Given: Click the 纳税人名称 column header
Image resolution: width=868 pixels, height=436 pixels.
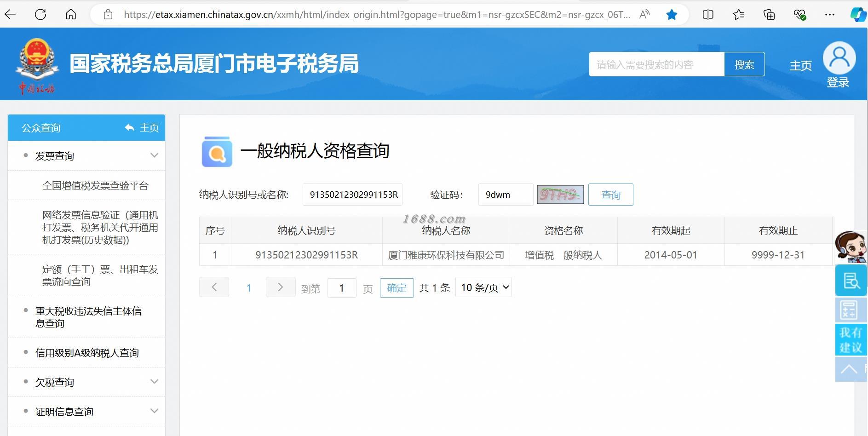Looking at the screenshot, I should [x=446, y=230].
